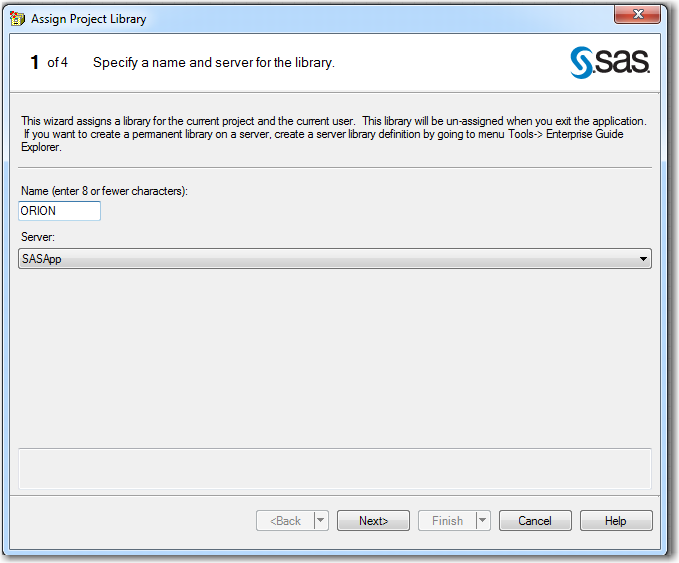Click the greyed-out Finish button
This screenshot has height=563, width=679.
(447, 521)
